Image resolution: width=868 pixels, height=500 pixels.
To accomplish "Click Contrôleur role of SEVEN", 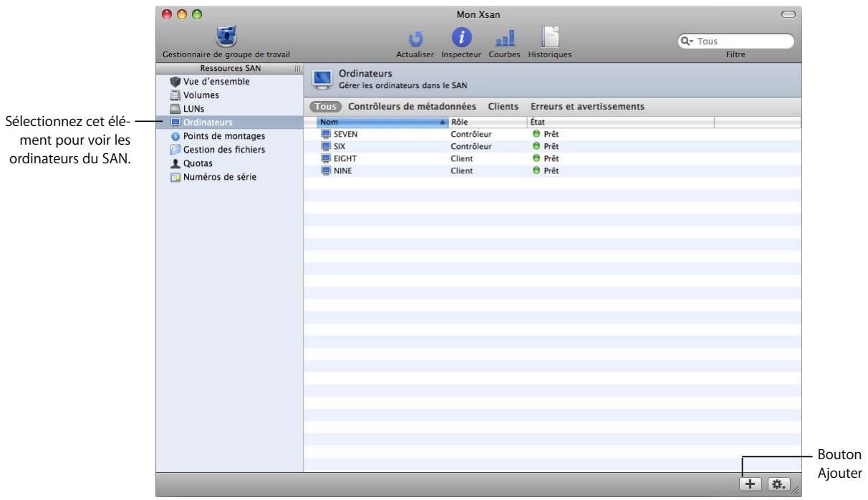I will [x=471, y=134].
